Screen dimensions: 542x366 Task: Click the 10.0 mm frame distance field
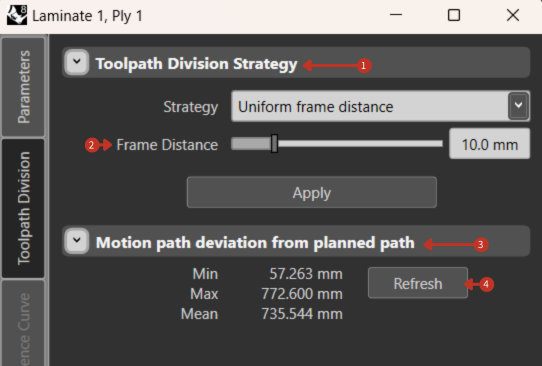489,144
